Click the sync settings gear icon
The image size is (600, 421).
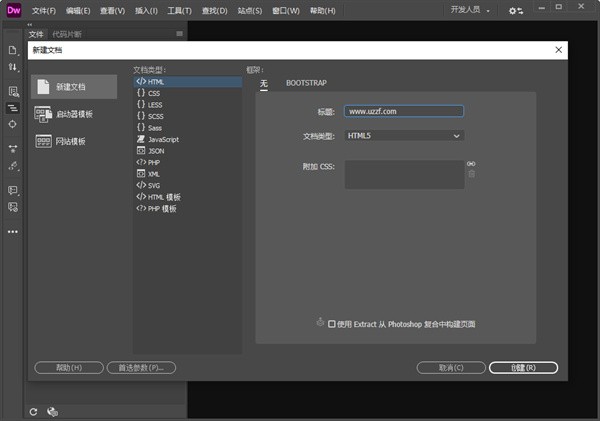point(515,11)
